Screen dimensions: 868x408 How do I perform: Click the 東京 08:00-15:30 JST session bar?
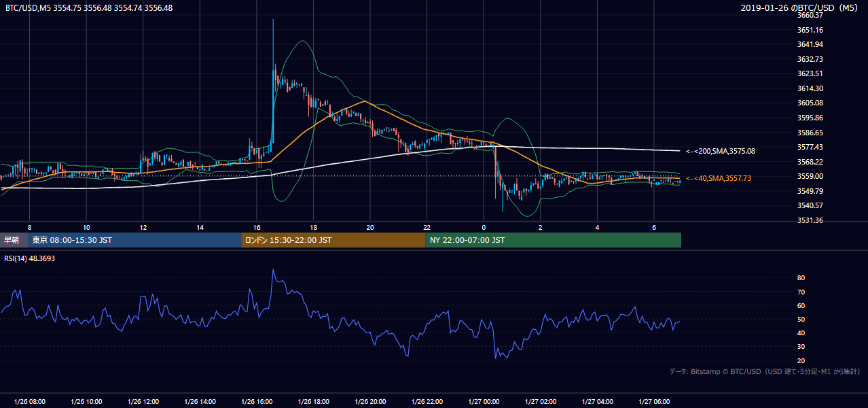[134, 240]
